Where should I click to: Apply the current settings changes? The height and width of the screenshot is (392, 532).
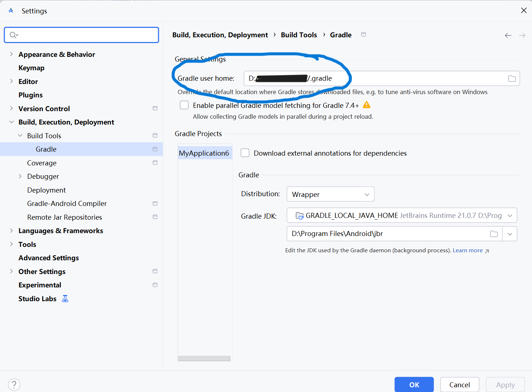pyautogui.click(x=505, y=384)
